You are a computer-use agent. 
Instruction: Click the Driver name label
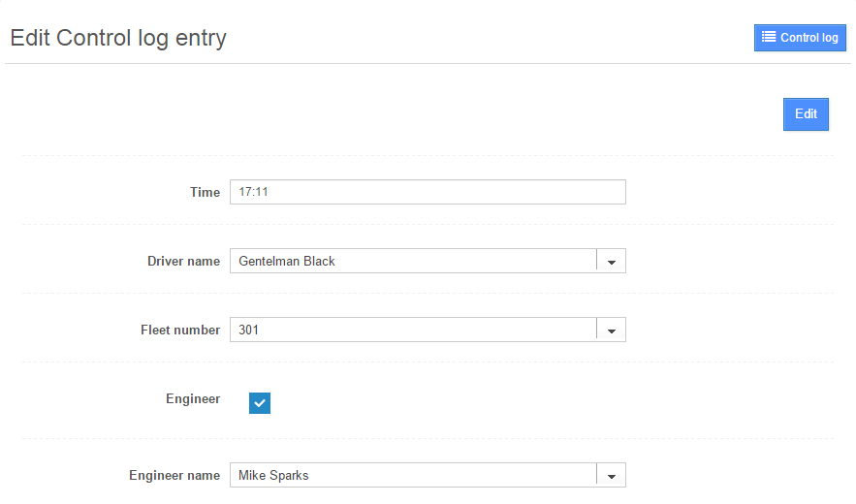click(x=183, y=262)
